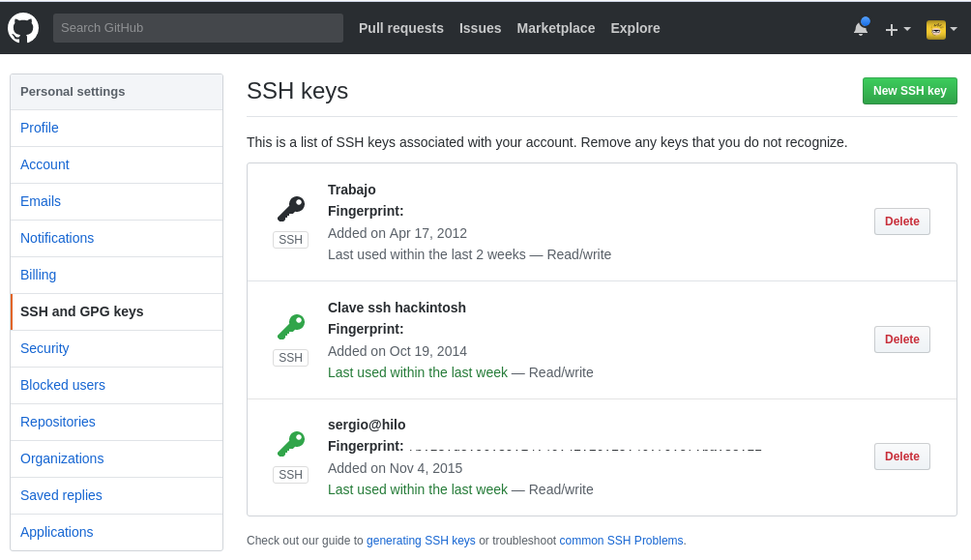Click the green key icon for Clave ssh hackintosh

point(290,327)
